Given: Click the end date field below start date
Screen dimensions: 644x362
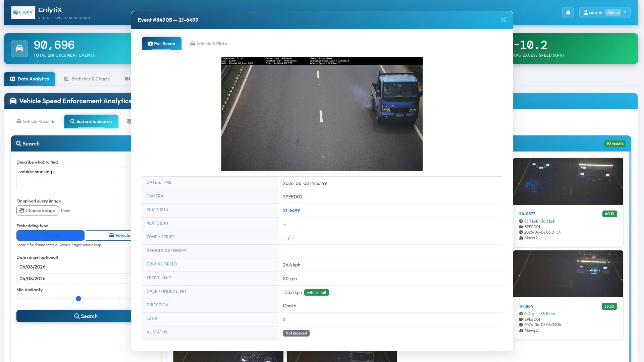Looking at the screenshot, I should (74, 279).
